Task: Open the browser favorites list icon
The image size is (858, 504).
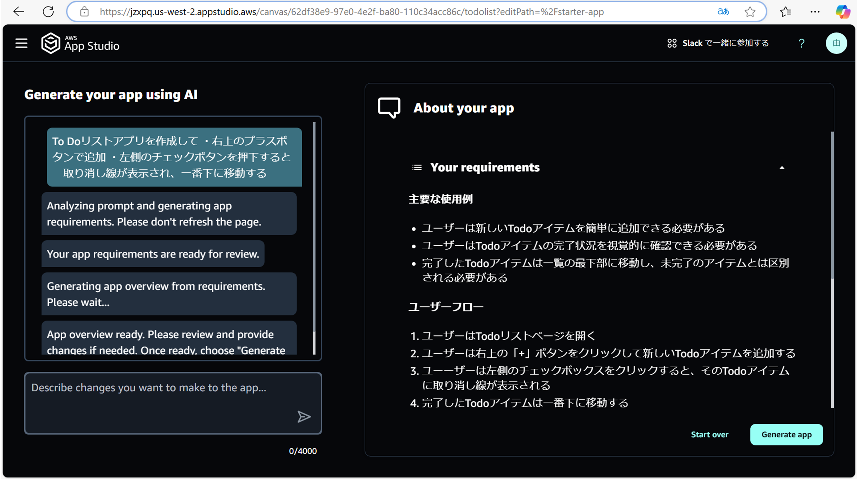Action: pos(785,11)
